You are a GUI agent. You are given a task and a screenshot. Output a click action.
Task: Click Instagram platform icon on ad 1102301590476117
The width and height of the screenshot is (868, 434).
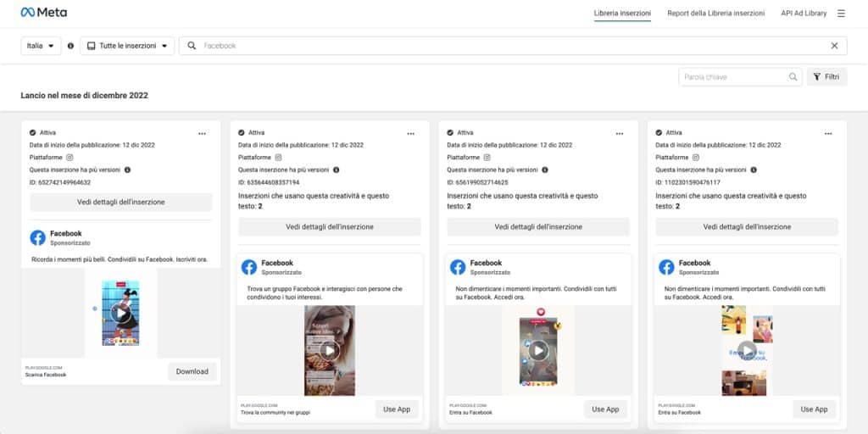pos(696,157)
